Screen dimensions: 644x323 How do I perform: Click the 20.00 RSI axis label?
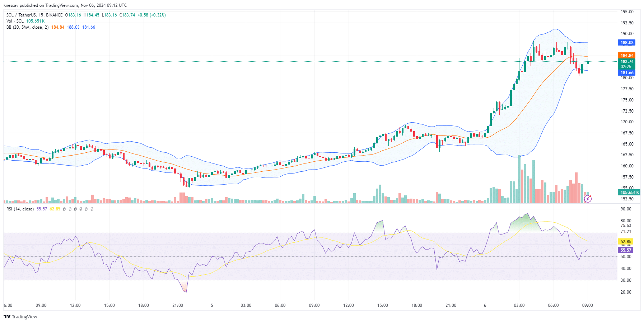coord(626,292)
